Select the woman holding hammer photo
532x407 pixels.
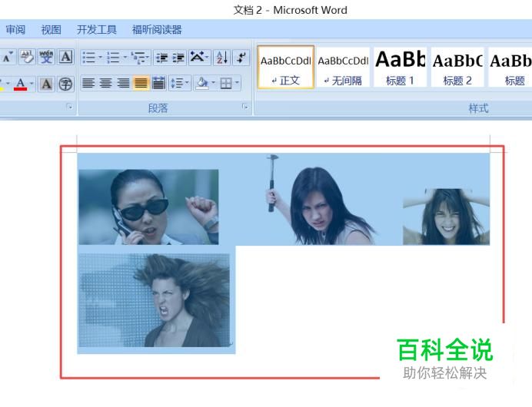pyautogui.click(x=319, y=199)
